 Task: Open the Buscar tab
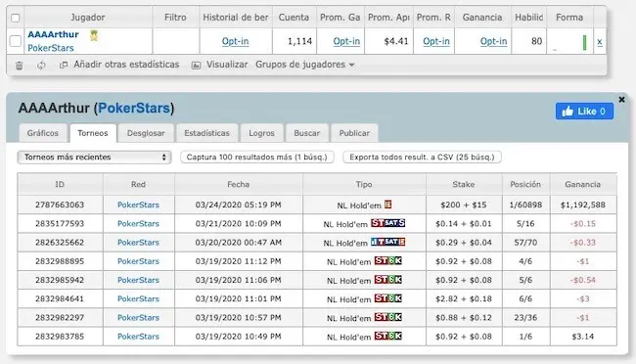click(x=307, y=133)
